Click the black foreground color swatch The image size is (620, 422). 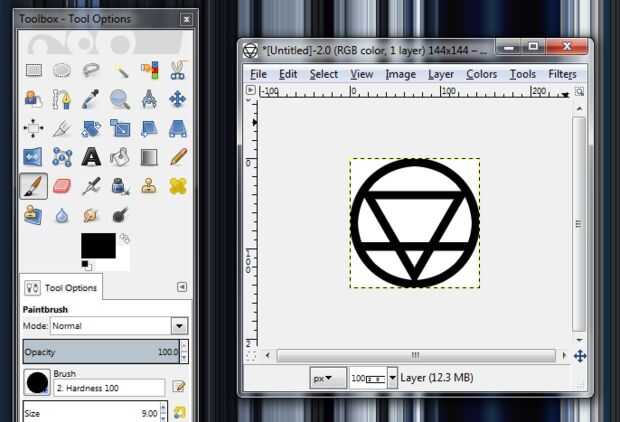coord(98,245)
